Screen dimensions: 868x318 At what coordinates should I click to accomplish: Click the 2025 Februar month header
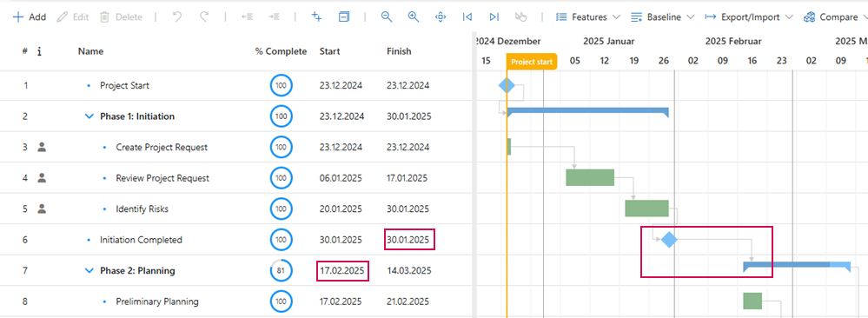(733, 41)
